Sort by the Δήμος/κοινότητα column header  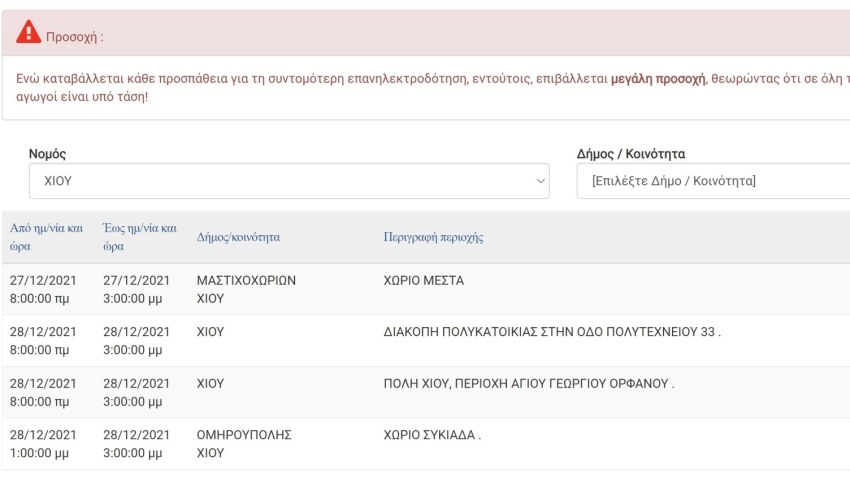(x=238, y=237)
